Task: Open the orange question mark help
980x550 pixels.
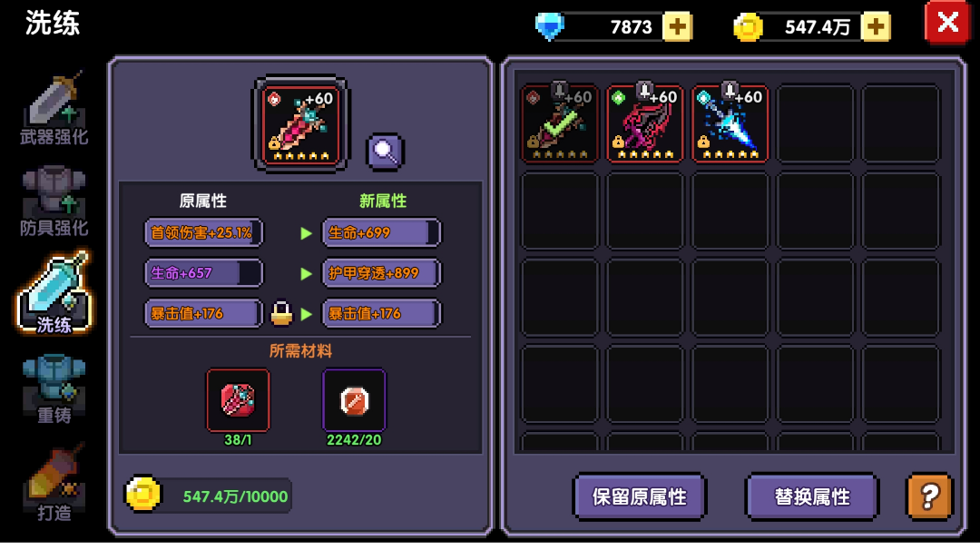Action: 929,496
